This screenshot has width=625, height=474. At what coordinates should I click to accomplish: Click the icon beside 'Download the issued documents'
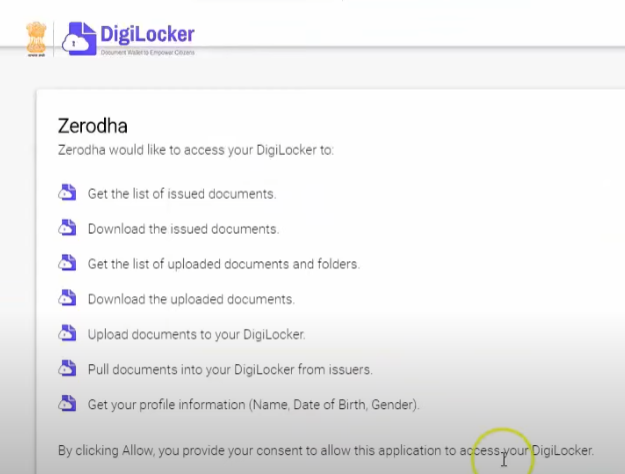pyautogui.click(x=67, y=228)
